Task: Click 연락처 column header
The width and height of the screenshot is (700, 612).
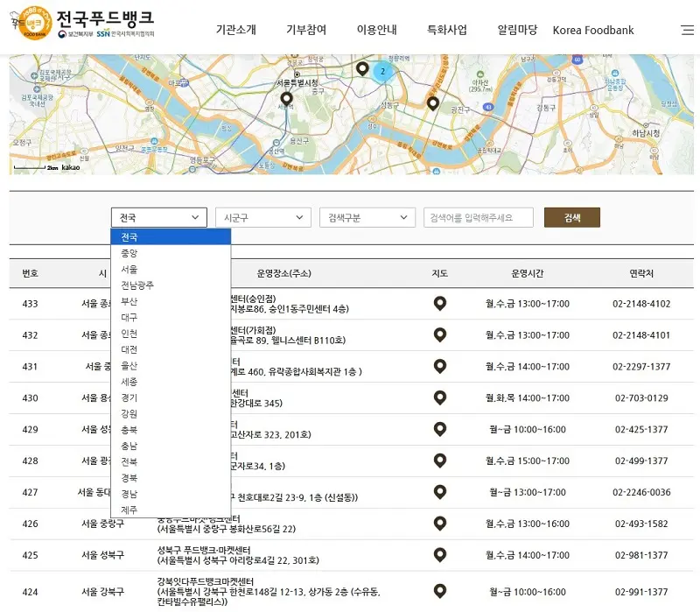Action: (x=641, y=273)
